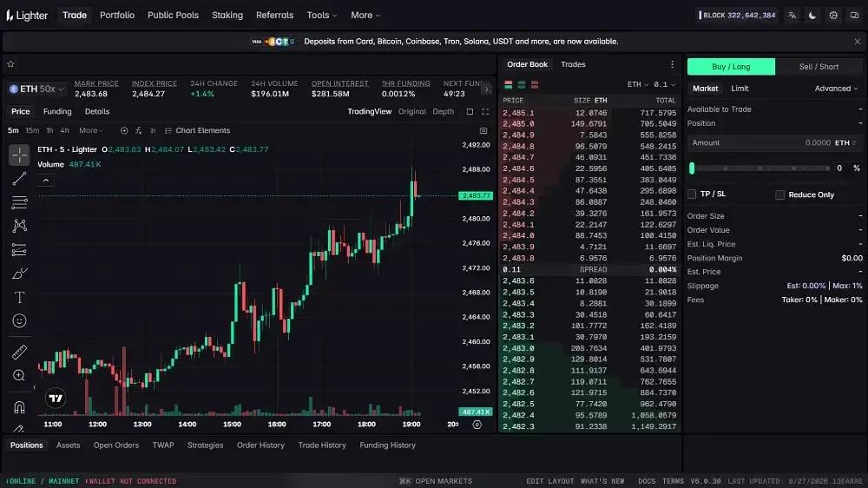This screenshot has width=868, height=488.
Task: Go to Portfolio page
Action: pyautogui.click(x=117, y=16)
